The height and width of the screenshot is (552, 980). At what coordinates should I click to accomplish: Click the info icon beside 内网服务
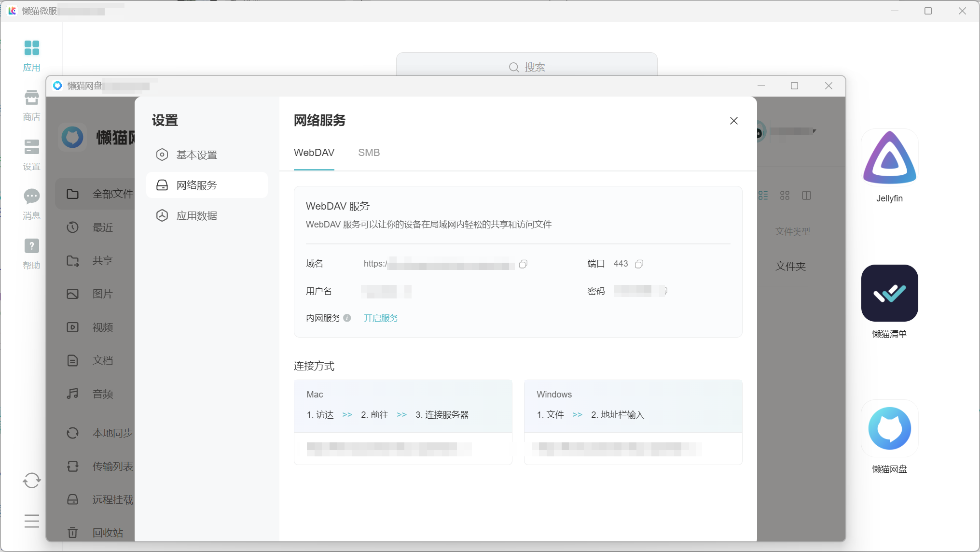(347, 318)
